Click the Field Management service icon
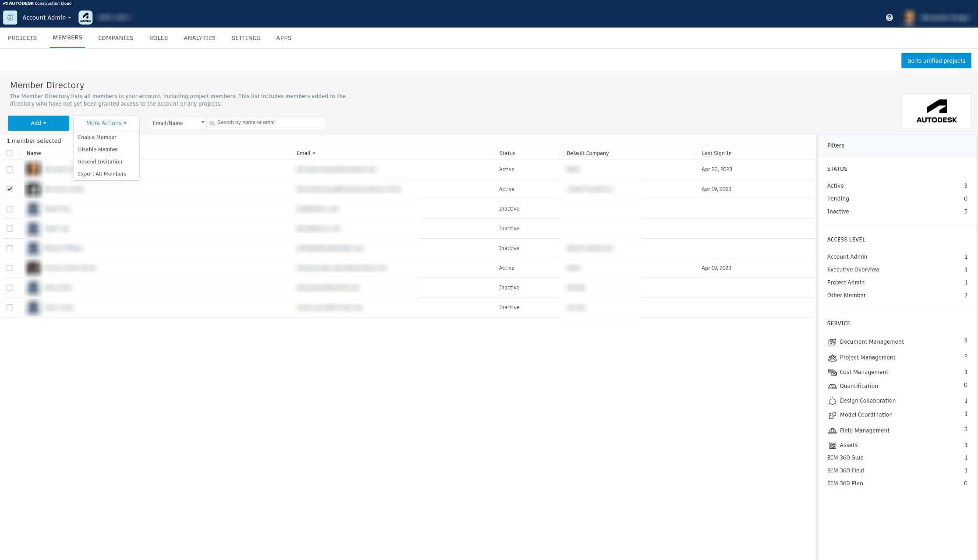 [x=833, y=430]
